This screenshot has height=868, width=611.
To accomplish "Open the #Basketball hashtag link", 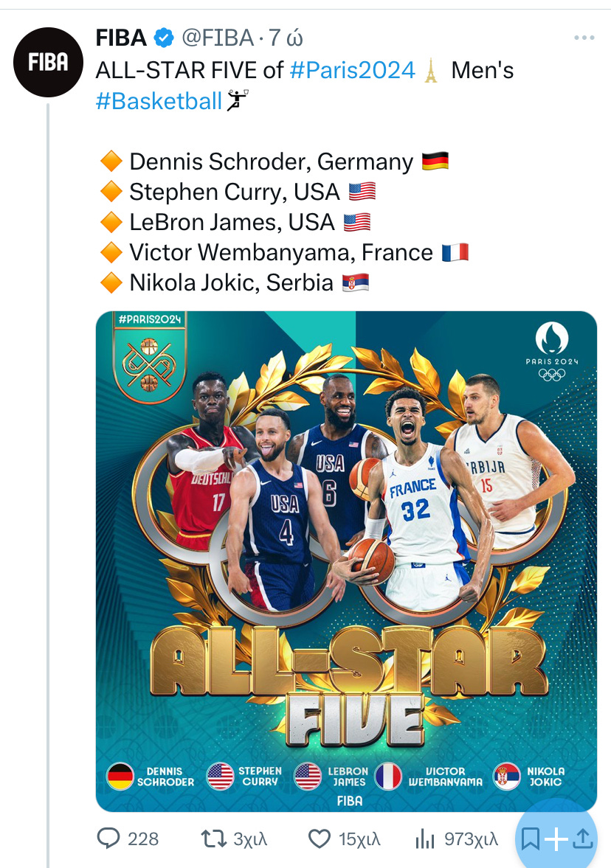I will pos(159,101).
